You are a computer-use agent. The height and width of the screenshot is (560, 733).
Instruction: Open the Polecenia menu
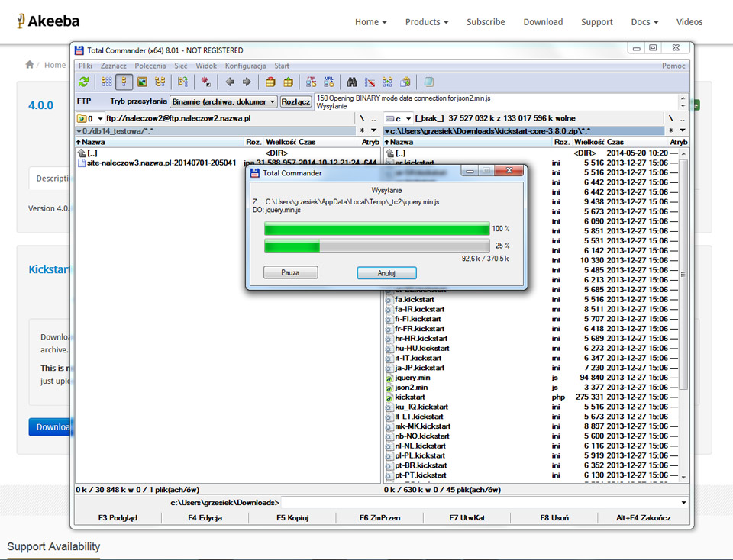click(150, 66)
